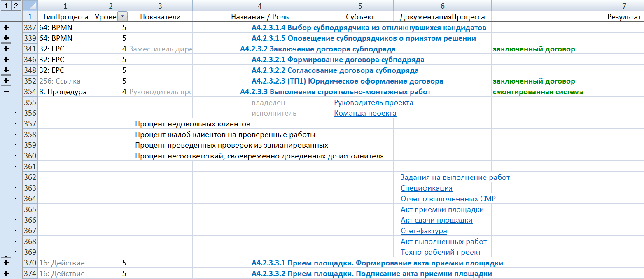This screenshot has width=644, height=279.
Task: Open the Задания на выполнение работ link
Action: click(455, 177)
